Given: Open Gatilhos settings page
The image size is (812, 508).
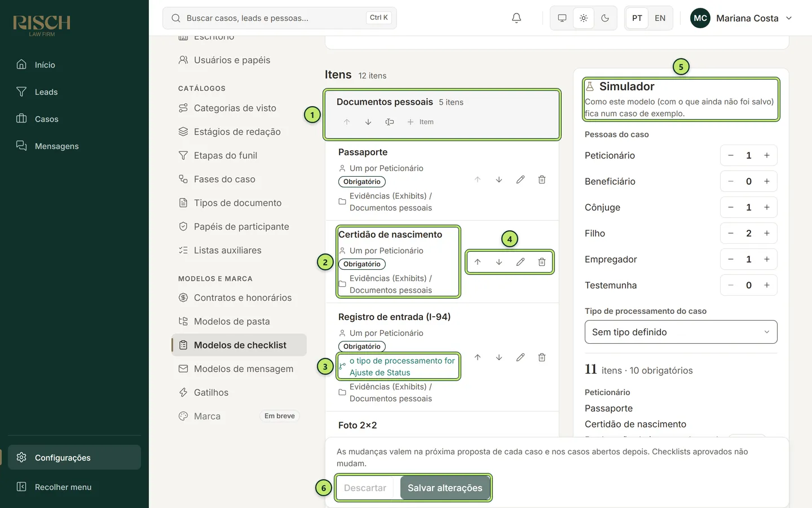Looking at the screenshot, I should tap(239, 392).
